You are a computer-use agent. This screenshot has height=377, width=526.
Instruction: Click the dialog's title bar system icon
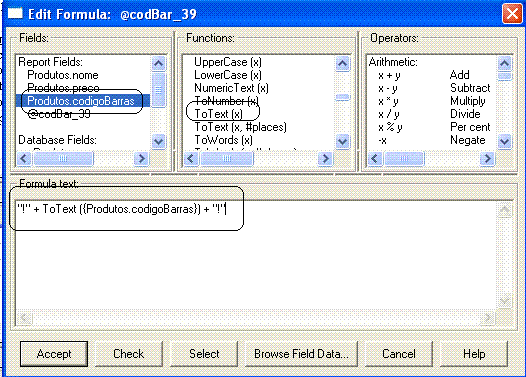pyautogui.click(x=15, y=13)
